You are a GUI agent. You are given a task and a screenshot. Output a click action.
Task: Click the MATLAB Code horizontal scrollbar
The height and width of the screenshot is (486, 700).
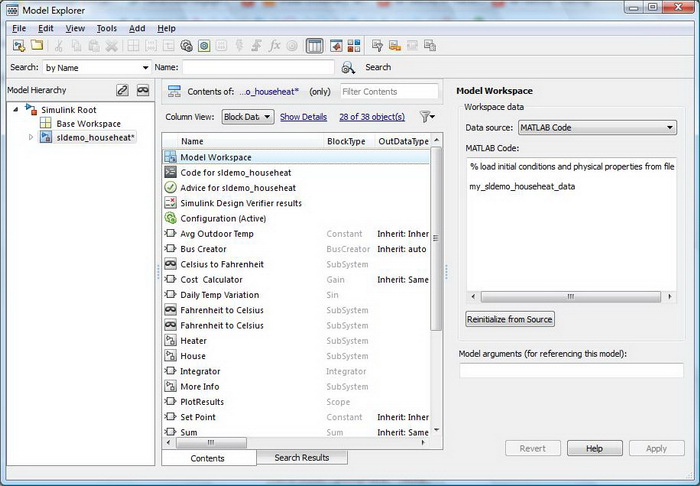571,297
